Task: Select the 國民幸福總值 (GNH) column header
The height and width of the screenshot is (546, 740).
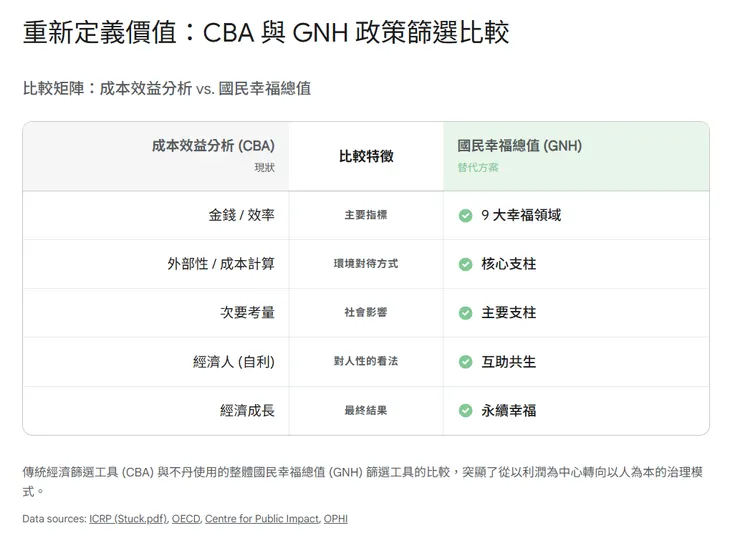Action: tap(519, 146)
